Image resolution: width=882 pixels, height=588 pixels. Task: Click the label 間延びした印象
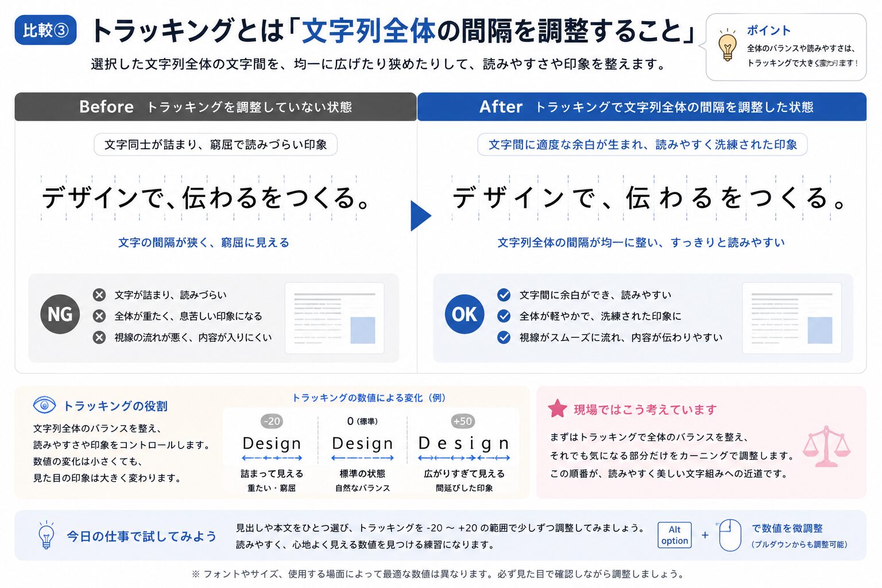pyautogui.click(x=464, y=488)
